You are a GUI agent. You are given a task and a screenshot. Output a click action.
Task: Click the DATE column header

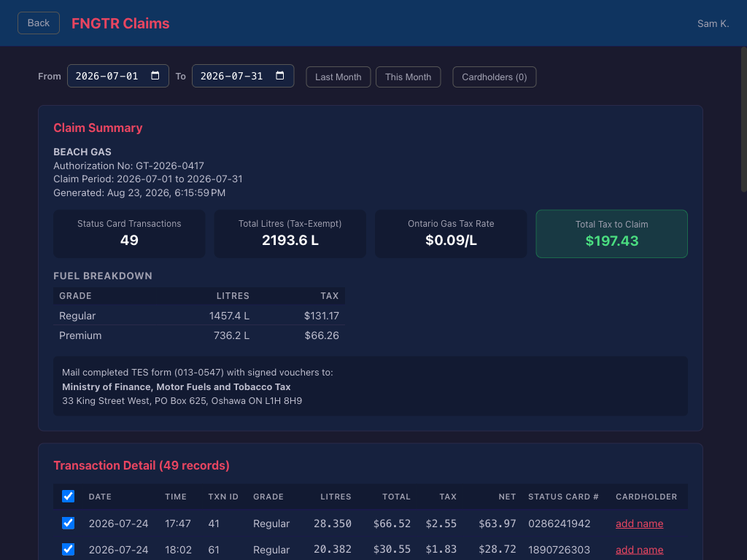pyautogui.click(x=100, y=497)
